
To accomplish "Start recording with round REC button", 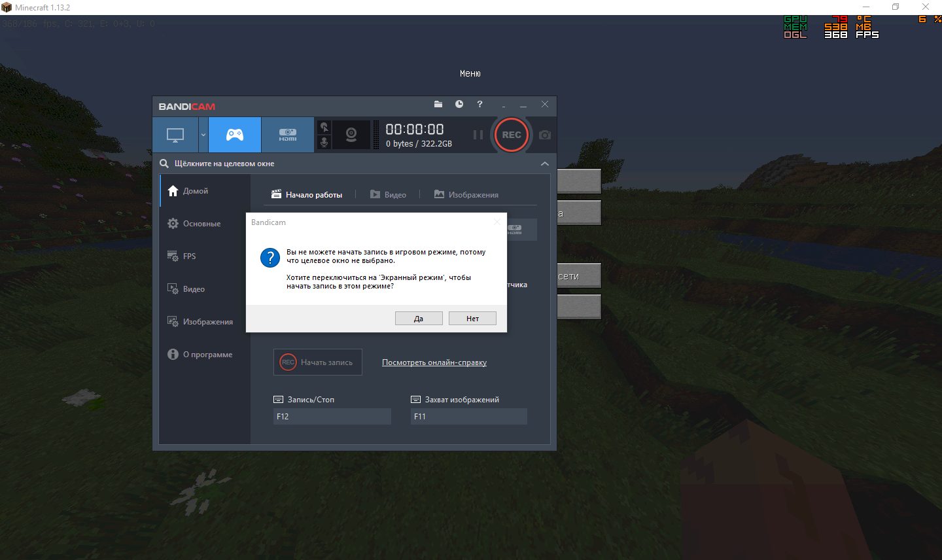I will [512, 135].
